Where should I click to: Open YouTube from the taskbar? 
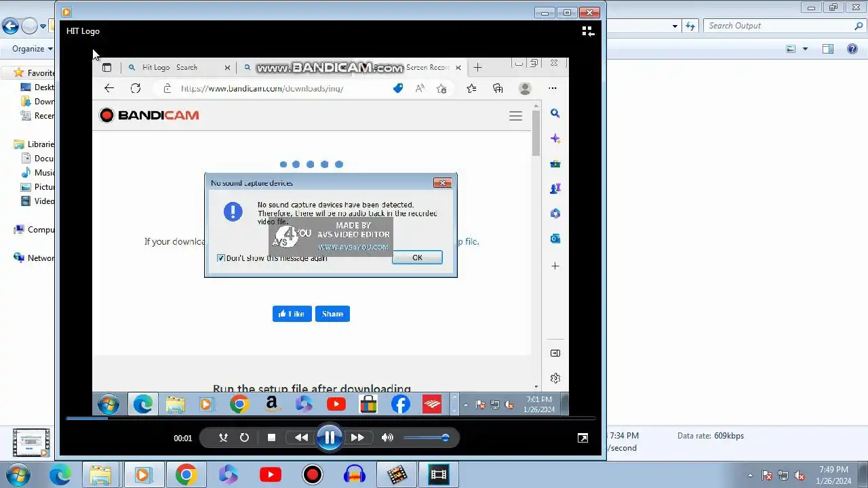pos(271,474)
